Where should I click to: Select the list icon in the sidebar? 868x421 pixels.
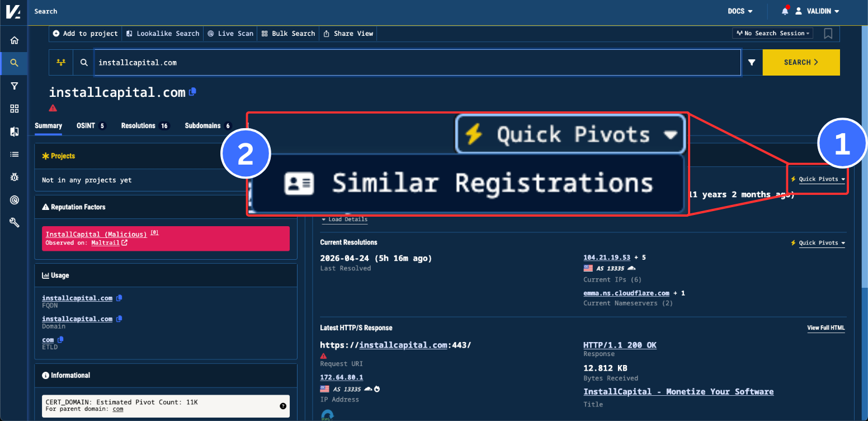14,154
